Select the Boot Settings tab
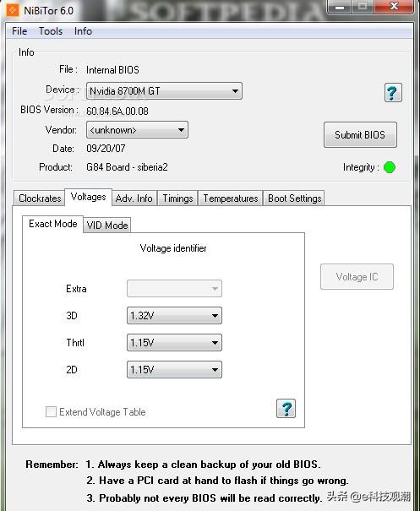The width and height of the screenshot is (420, 511). pos(294,198)
